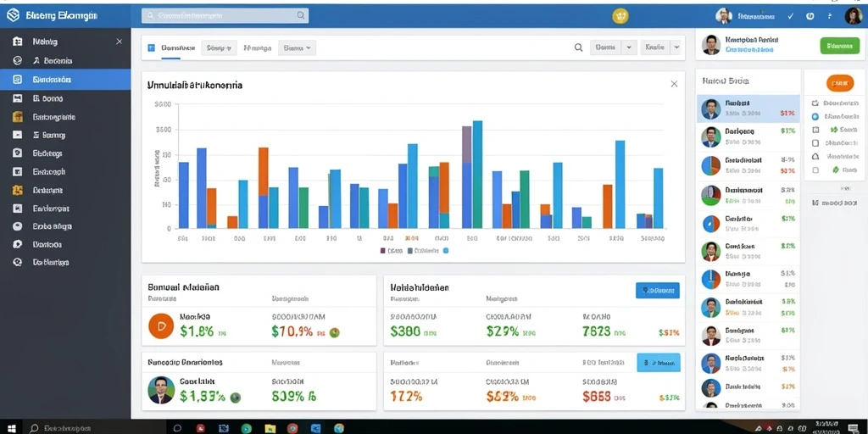
Task: Expand the rightmost dropdown arrow in the filter toolbar
Action: 676,48
